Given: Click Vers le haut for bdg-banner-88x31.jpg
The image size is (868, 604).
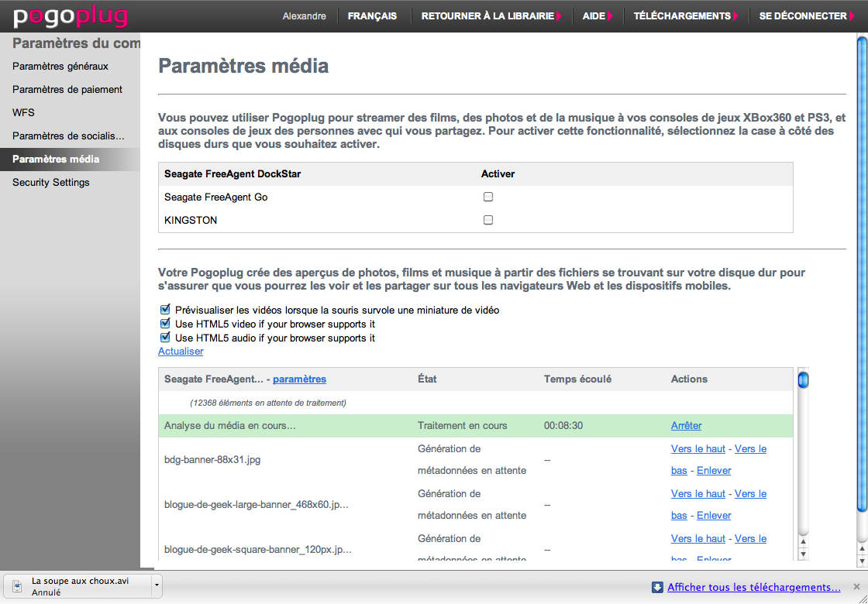Looking at the screenshot, I should 698,448.
